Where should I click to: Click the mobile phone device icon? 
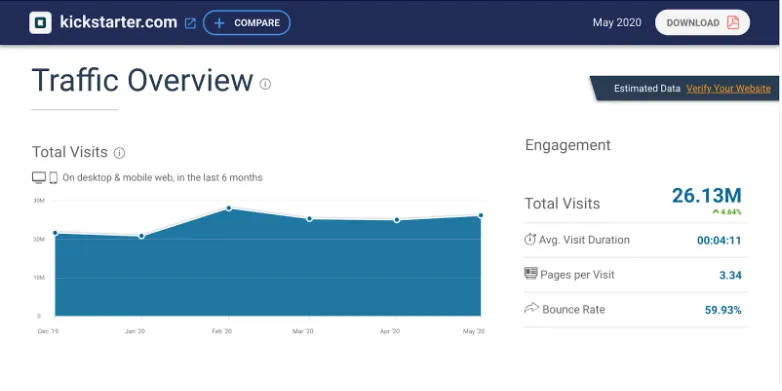click(x=53, y=178)
